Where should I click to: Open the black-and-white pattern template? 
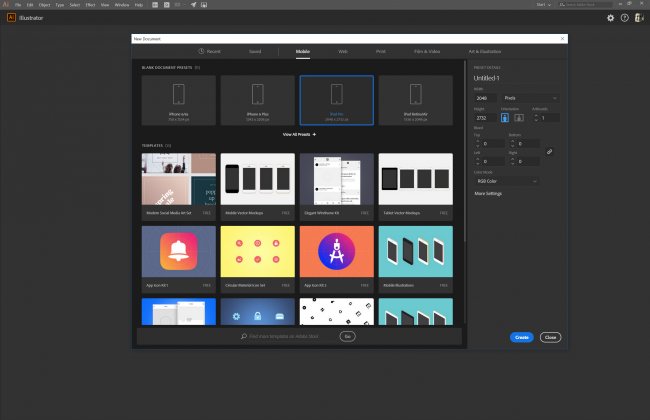pyautogui.click(x=337, y=311)
